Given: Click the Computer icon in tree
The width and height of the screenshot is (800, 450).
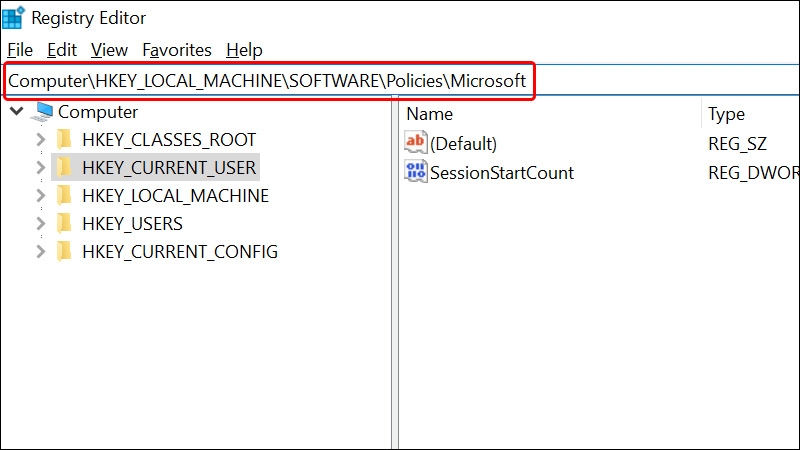Looking at the screenshot, I should click(43, 112).
